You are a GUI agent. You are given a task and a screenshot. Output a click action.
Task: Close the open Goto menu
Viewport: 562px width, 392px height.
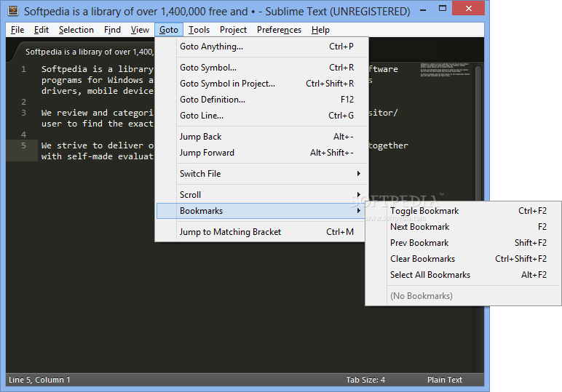(169, 30)
